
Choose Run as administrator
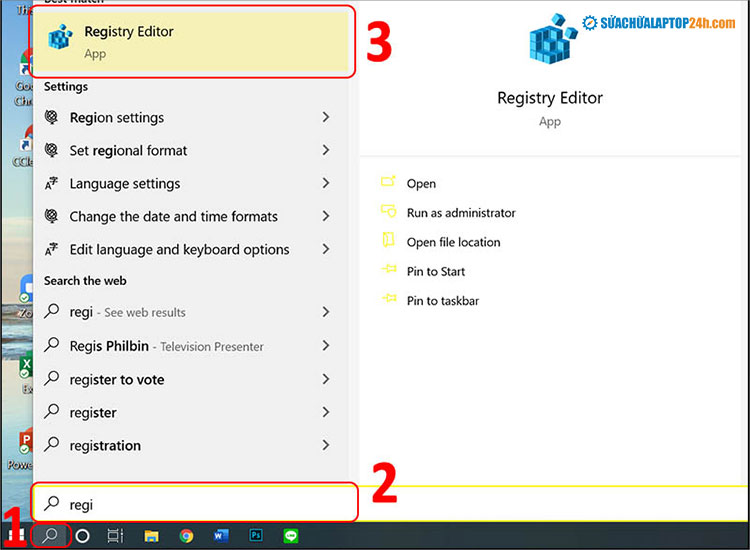[x=461, y=213]
